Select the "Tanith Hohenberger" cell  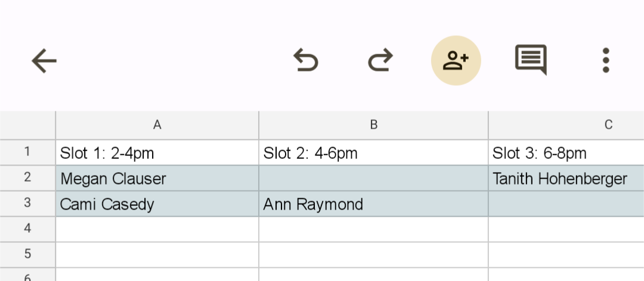[565, 179]
